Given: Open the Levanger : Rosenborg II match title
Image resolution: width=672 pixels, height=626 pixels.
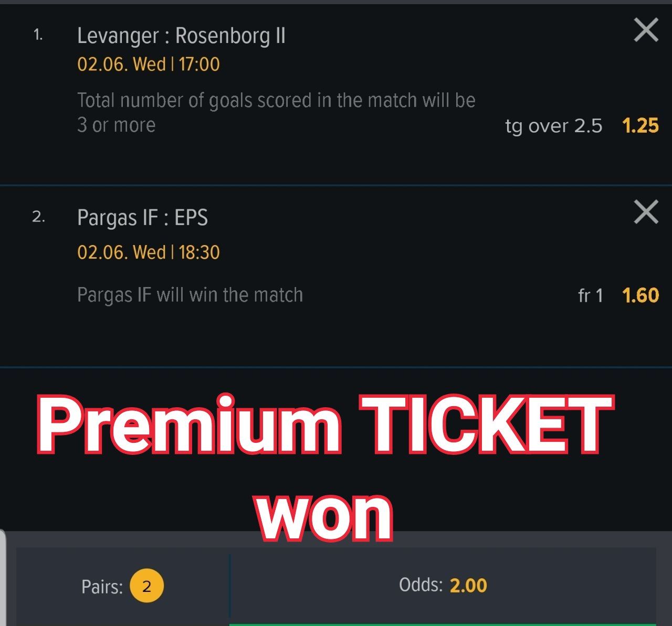Looking at the screenshot, I should click(x=181, y=36).
